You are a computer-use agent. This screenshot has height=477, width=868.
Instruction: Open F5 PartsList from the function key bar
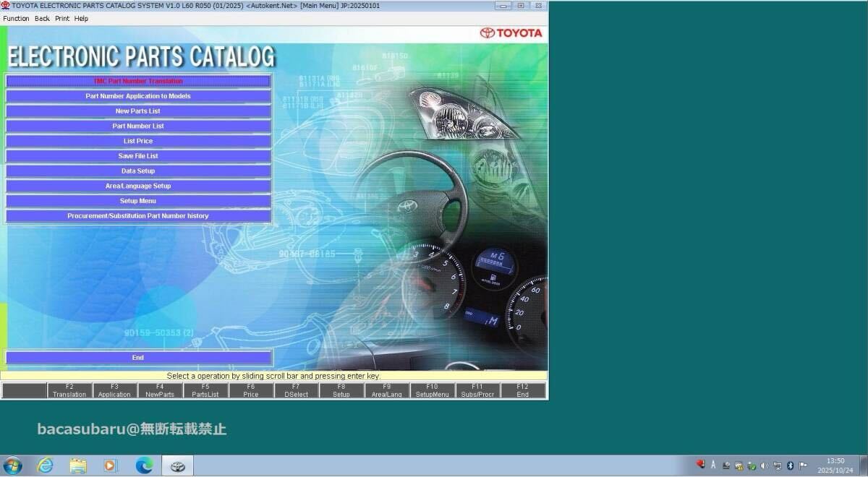pos(205,390)
